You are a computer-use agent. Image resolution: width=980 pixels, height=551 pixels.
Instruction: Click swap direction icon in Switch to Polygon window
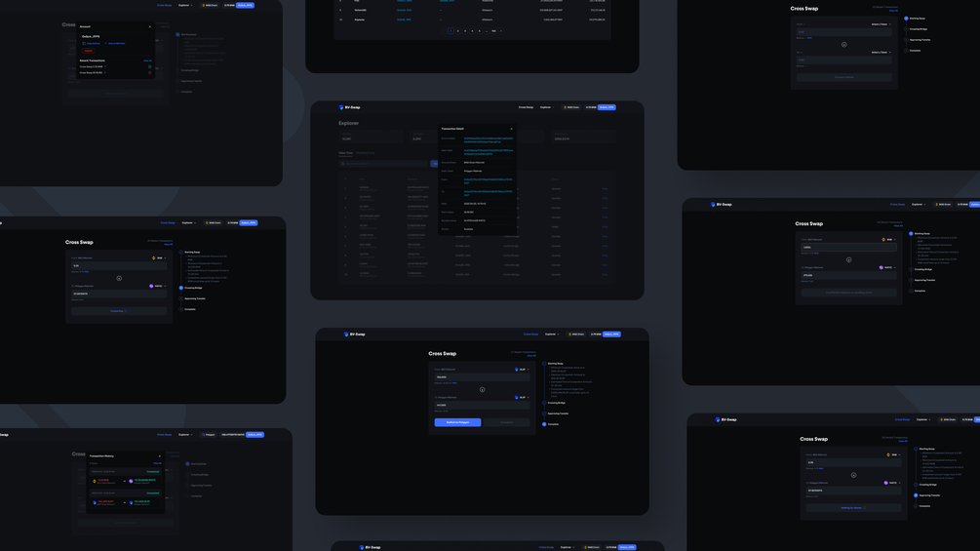point(482,389)
